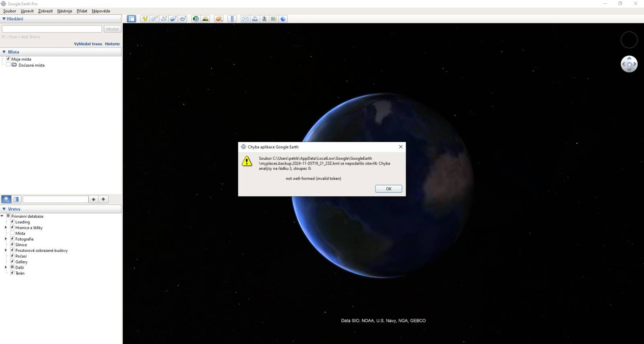Toggle sunlight across the landscape

205,19
